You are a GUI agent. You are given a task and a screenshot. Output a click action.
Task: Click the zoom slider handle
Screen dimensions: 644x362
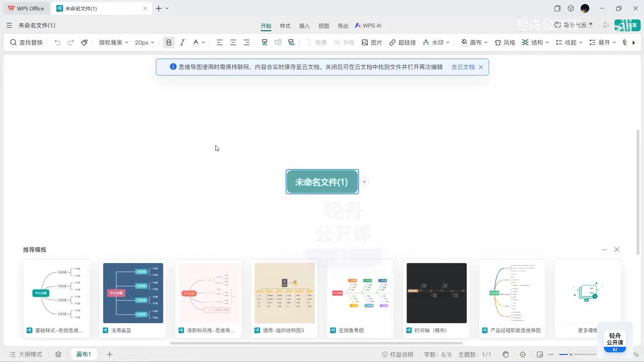click(571, 354)
